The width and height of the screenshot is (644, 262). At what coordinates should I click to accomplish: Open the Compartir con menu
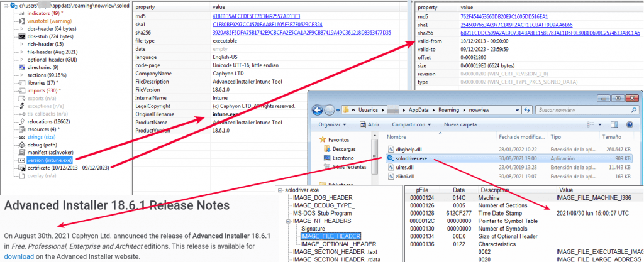411,124
